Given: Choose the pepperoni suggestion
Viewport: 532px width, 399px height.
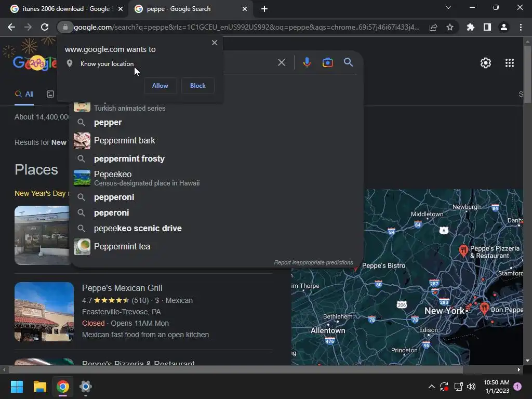Looking at the screenshot, I should coord(216,197).
